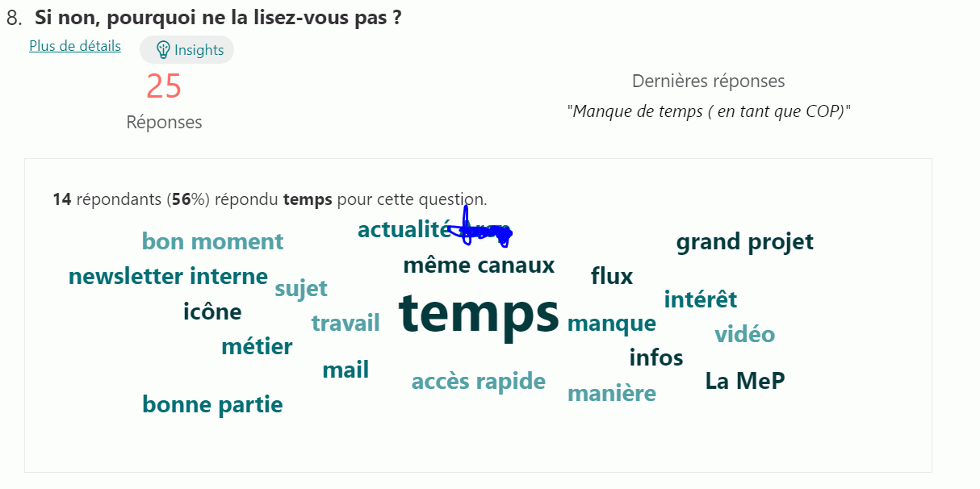Screen dimensions: 980x489
Task: Select newsletter interne phrase
Action: coord(168,276)
